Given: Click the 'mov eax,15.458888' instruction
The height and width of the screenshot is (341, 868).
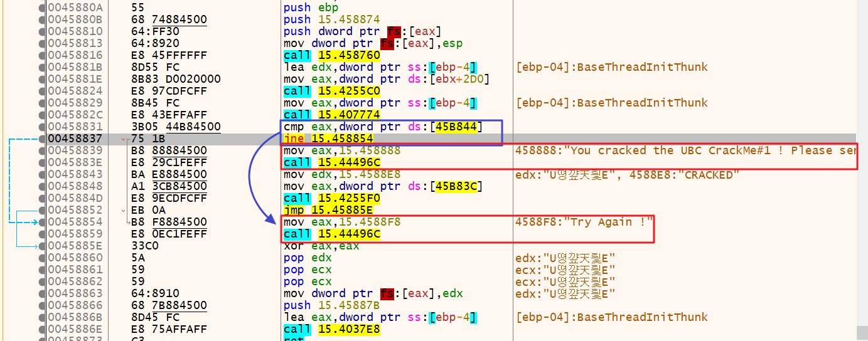Looking at the screenshot, I should pos(342,150).
